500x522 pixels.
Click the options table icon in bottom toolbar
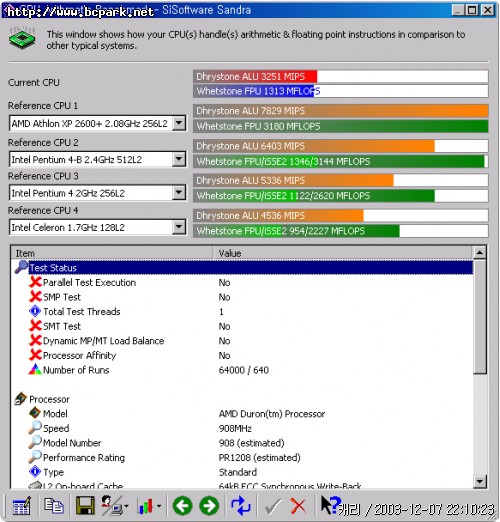click(x=22, y=506)
